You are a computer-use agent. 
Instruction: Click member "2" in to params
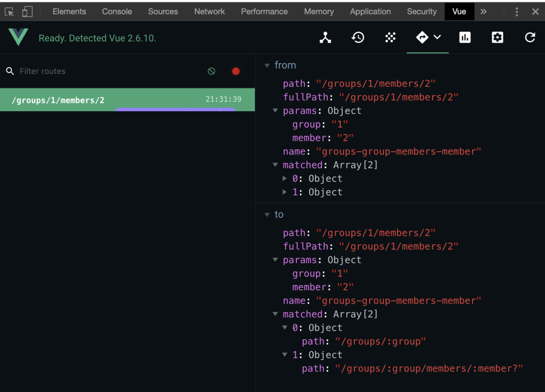345,287
